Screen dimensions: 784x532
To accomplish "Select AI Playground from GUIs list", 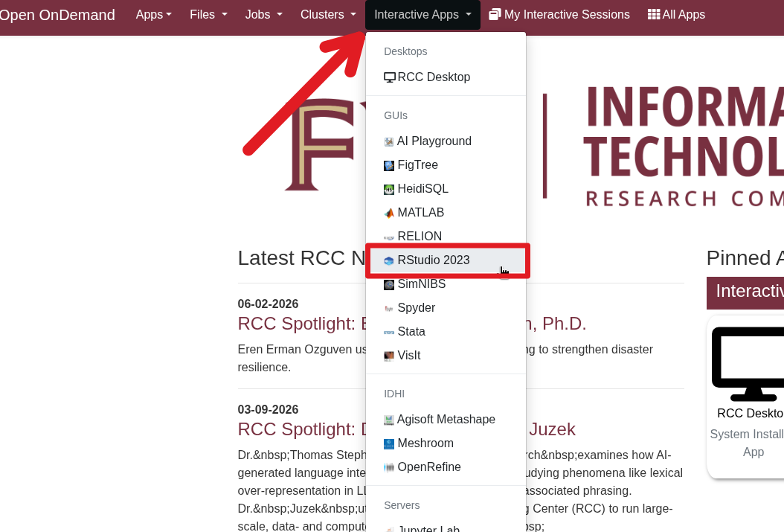I will click(x=446, y=141).
